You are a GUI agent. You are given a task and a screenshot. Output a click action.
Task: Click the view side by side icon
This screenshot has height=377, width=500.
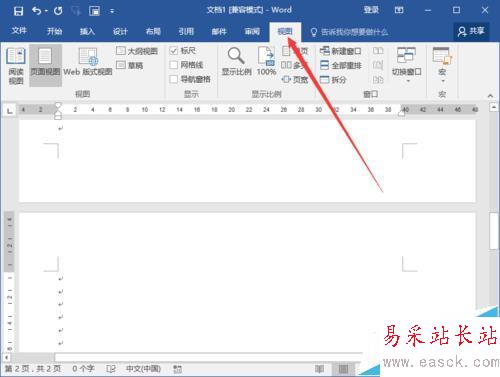point(378,51)
